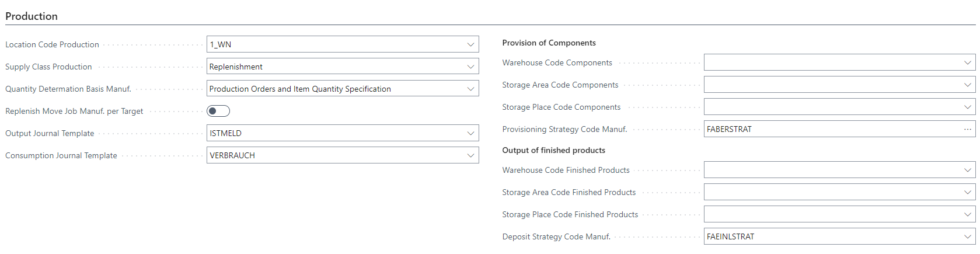Expand Deposit Strategy Code Manuf. dropdown

click(x=967, y=236)
